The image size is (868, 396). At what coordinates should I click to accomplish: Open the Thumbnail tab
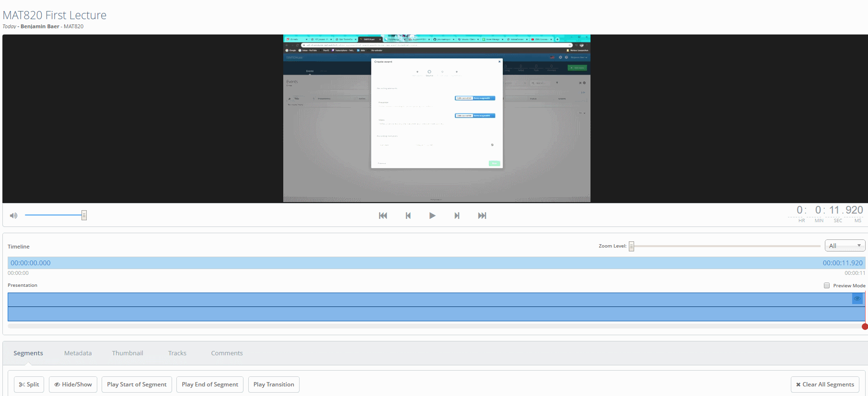pos(127,353)
